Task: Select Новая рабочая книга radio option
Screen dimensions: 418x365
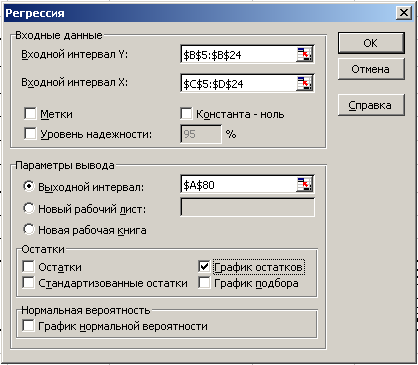Action: click(29, 229)
